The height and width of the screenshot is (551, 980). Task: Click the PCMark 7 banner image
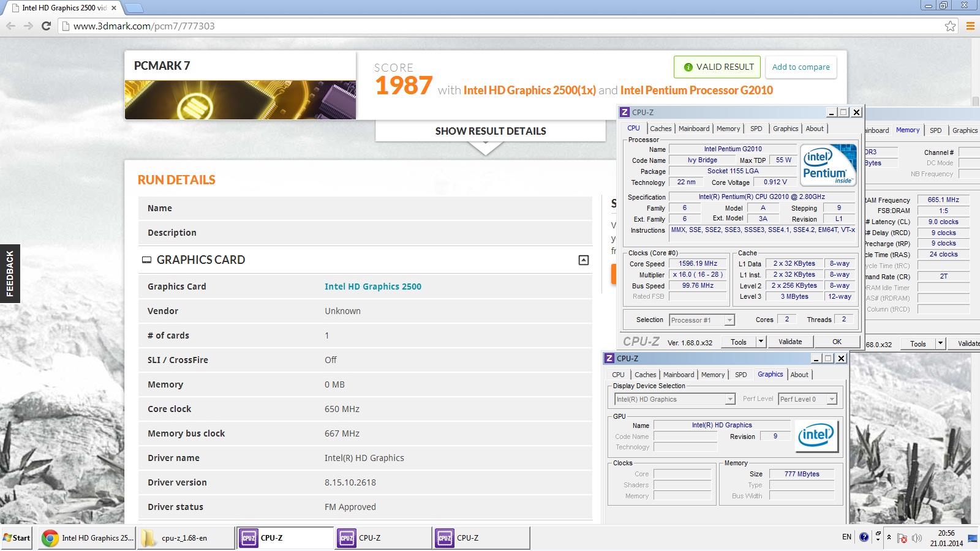240,100
